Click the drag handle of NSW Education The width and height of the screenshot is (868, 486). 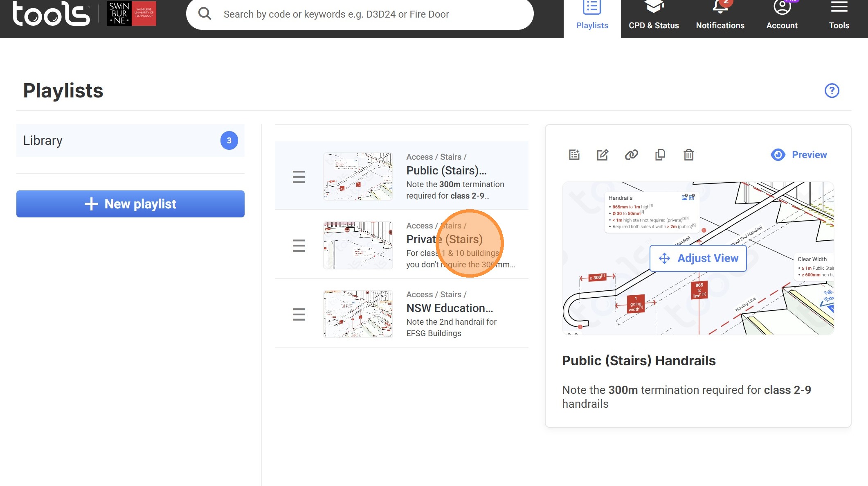[x=299, y=314]
